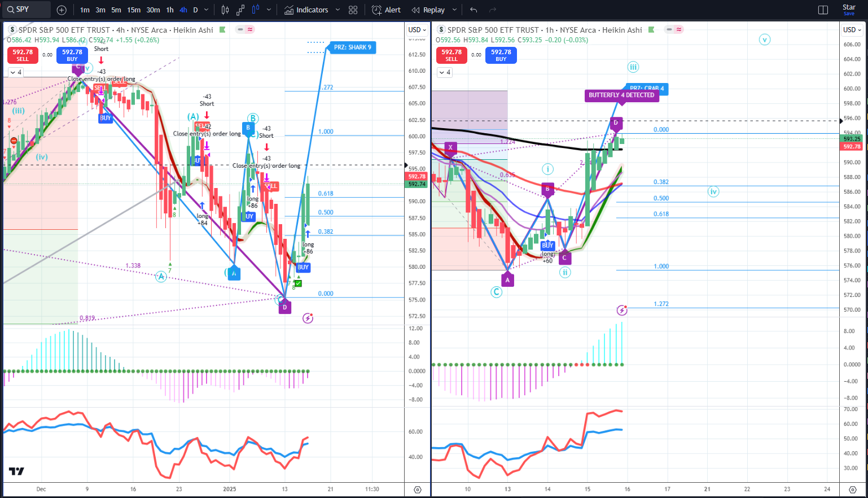The image size is (868, 498).
Task: Click the 1.272 Fibonacci level on 1h chart
Action: click(x=661, y=304)
